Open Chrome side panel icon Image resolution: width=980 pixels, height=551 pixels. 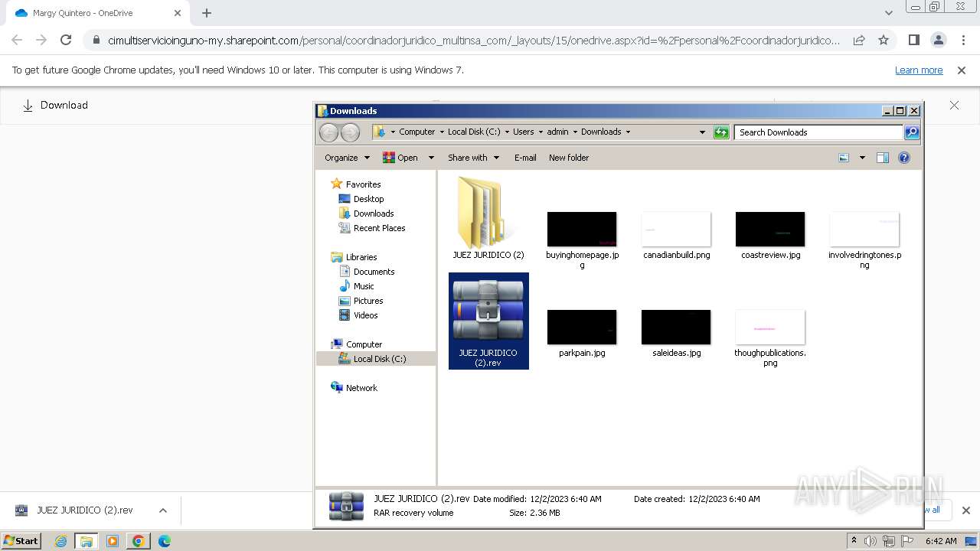913,40
